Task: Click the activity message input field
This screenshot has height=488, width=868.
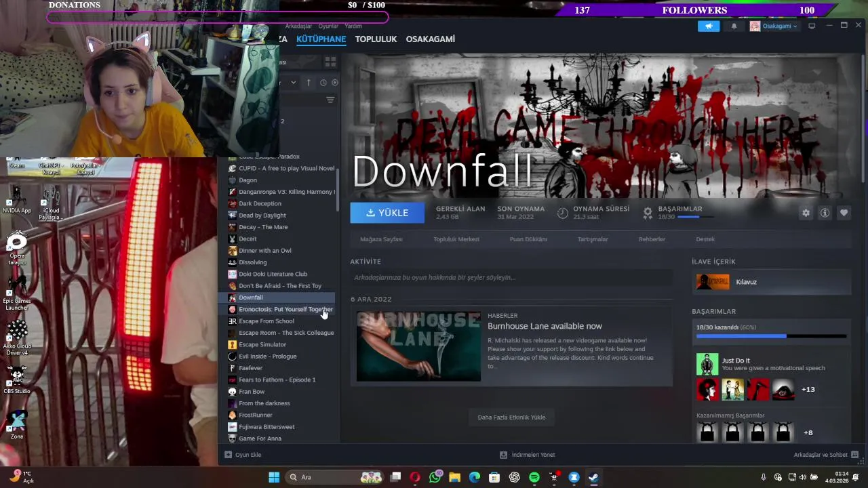Action: pyautogui.click(x=511, y=277)
